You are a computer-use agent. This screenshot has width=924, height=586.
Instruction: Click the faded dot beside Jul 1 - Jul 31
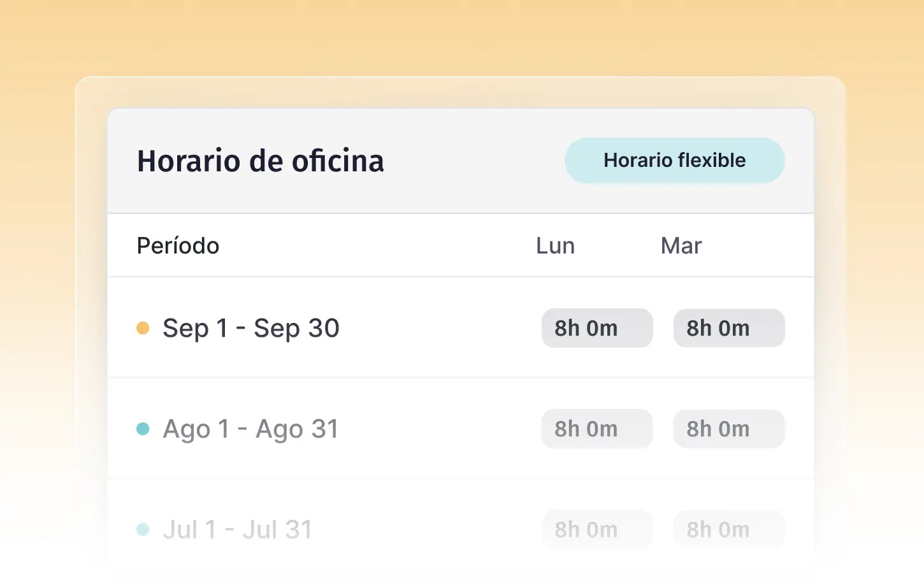tap(143, 529)
